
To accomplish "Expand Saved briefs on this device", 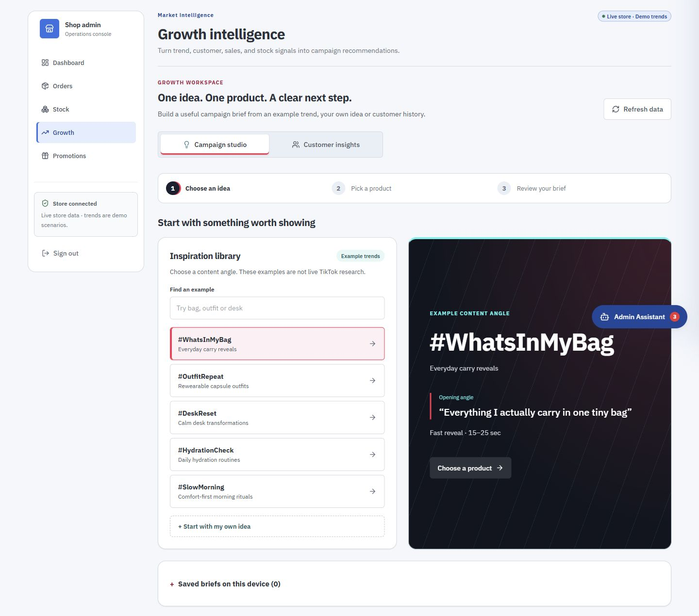I will (225, 584).
